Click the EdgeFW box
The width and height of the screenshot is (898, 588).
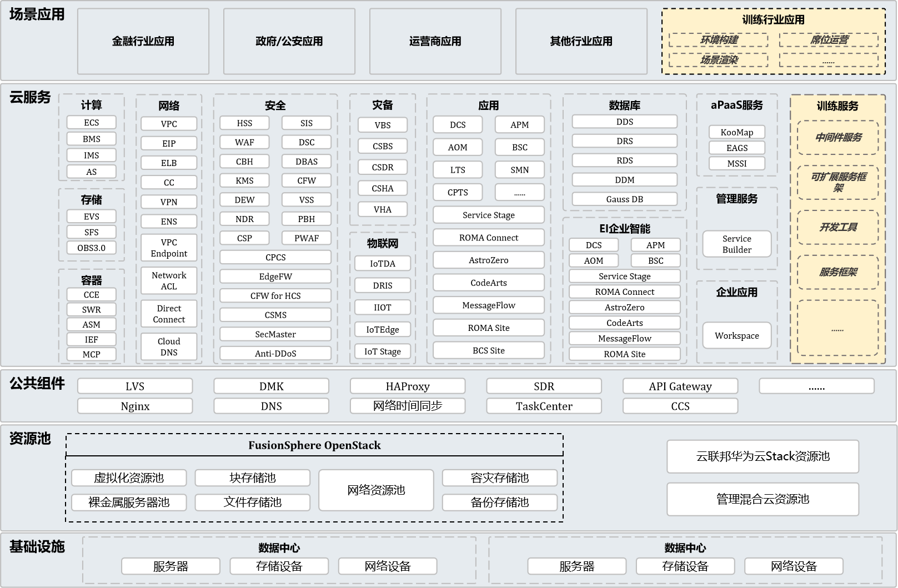coord(275,277)
